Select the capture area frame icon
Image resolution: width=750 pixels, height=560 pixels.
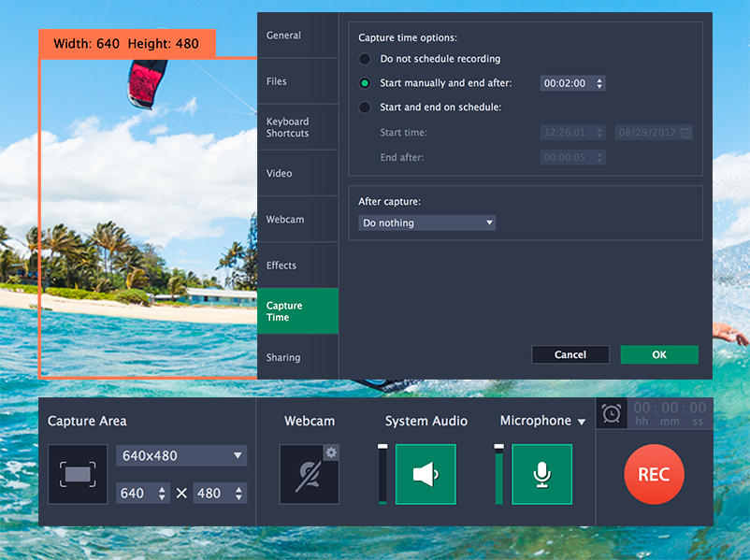coord(78,474)
